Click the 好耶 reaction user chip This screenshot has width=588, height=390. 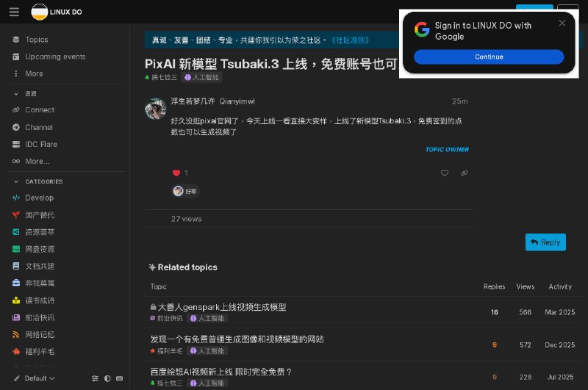point(185,192)
